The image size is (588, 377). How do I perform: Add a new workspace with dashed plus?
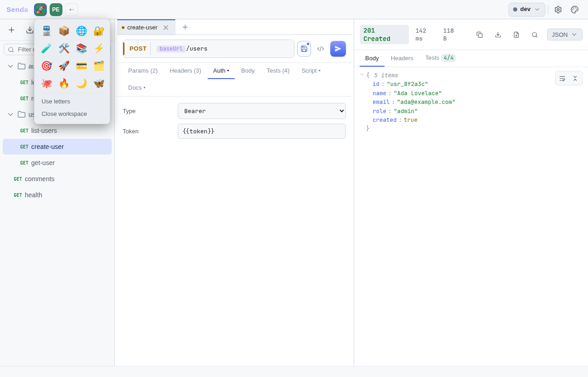[72, 10]
